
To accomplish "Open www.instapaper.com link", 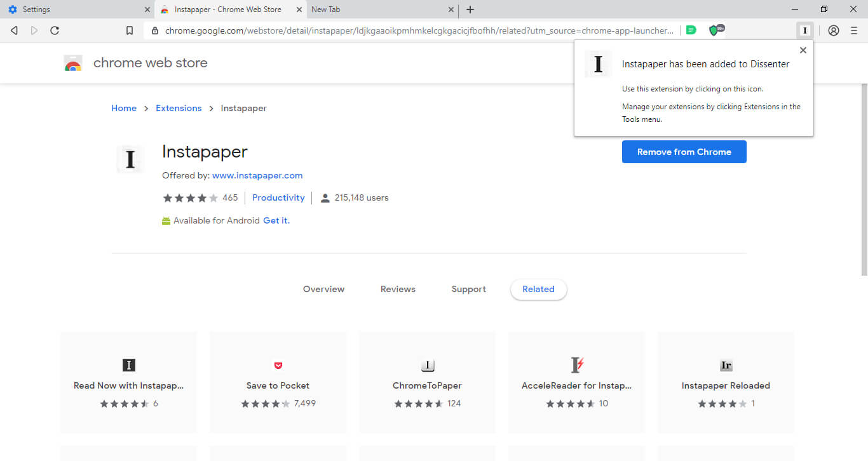I will (x=257, y=176).
